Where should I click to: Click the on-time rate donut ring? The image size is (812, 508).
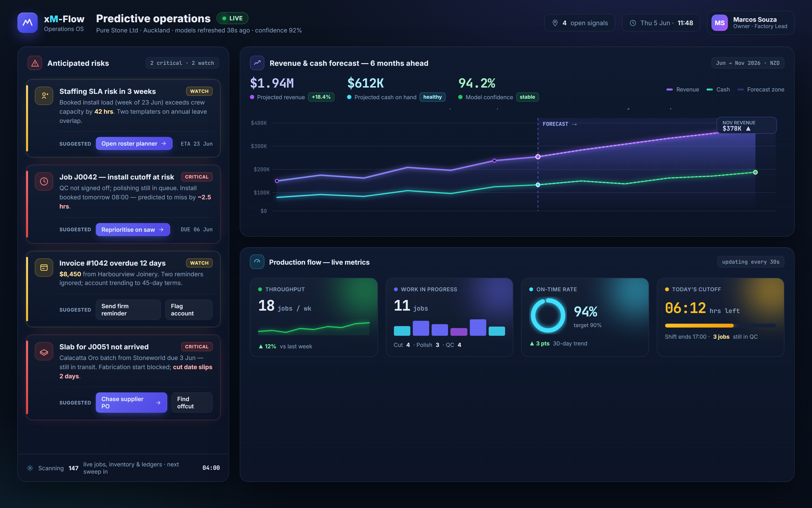(548, 315)
